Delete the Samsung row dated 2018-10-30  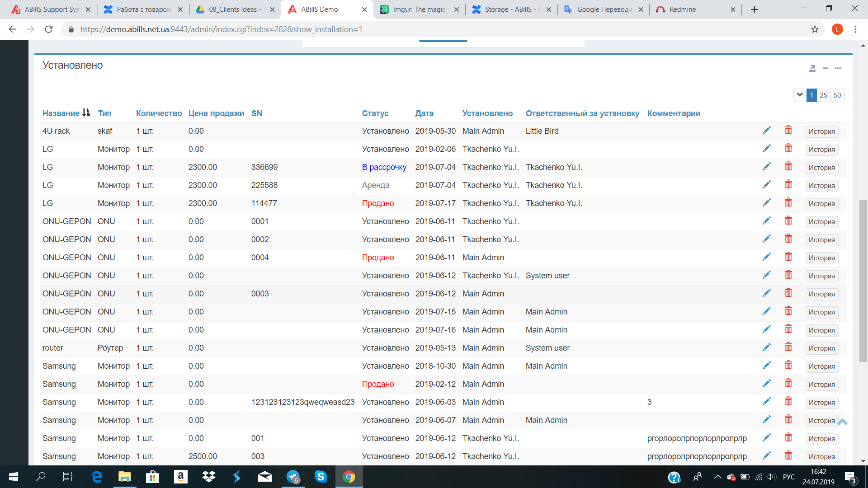pyautogui.click(x=788, y=365)
